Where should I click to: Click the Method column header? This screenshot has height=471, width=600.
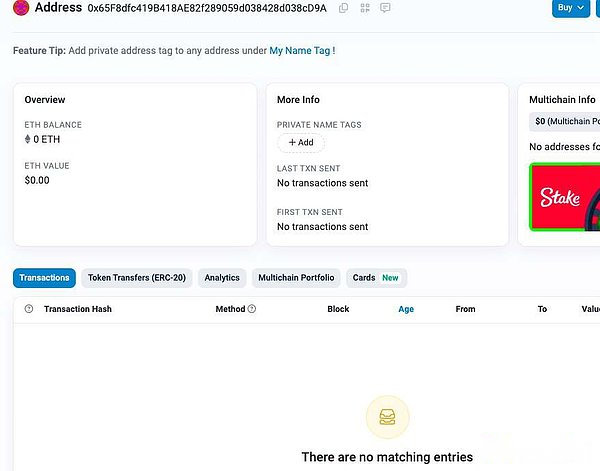point(230,309)
